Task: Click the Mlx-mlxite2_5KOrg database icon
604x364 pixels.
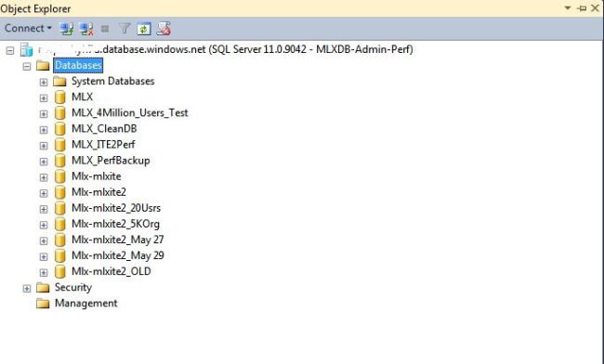Action: click(x=60, y=224)
